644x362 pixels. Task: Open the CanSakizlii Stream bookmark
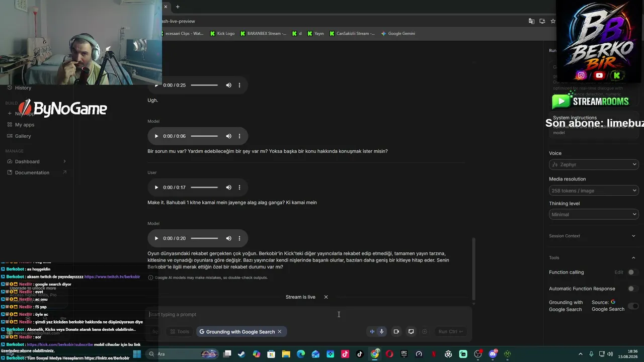[x=352, y=34]
